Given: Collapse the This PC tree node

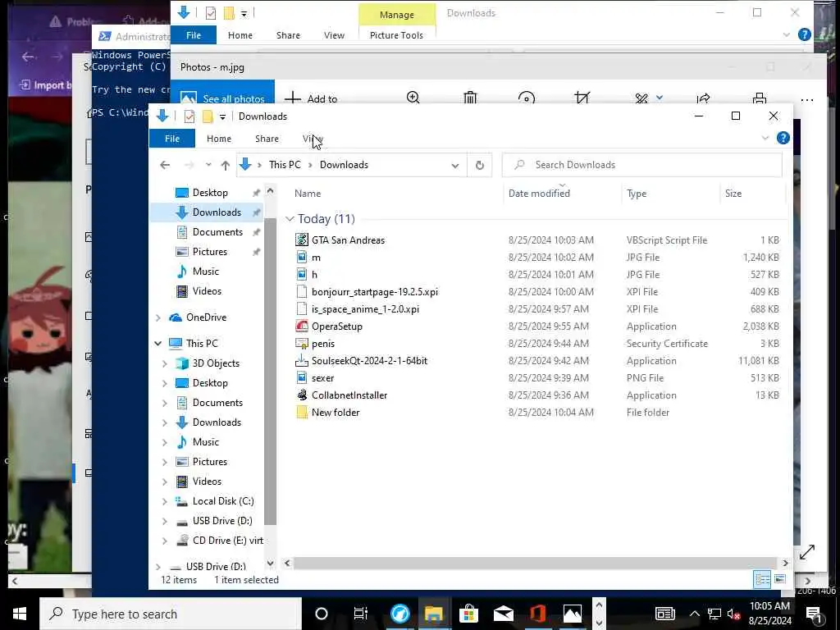Looking at the screenshot, I should tap(158, 344).
